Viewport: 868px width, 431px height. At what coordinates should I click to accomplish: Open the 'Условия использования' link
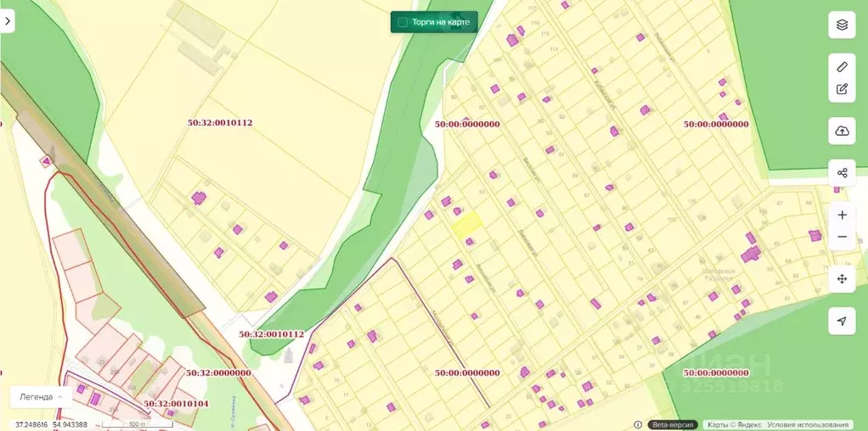(807, 425)
